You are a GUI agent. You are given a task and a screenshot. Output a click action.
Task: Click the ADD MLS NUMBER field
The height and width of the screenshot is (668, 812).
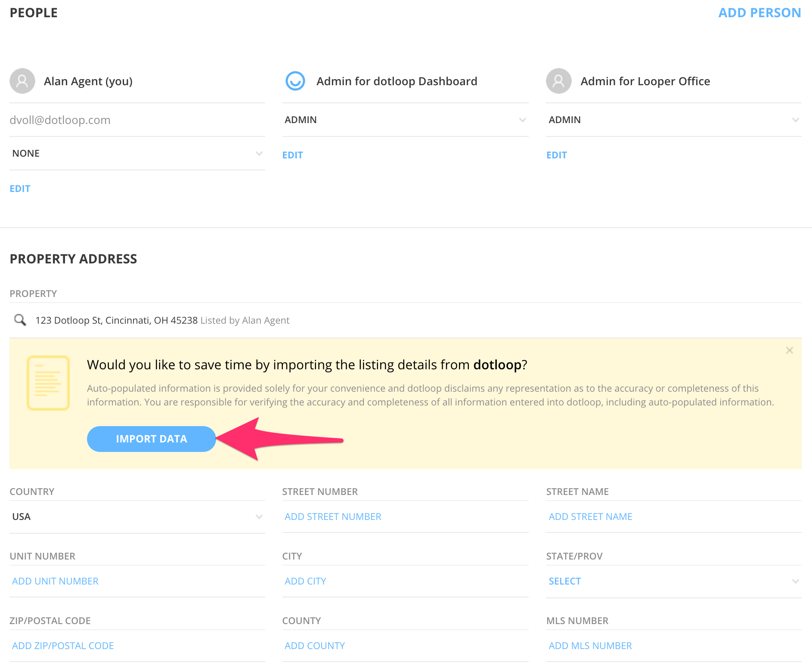coord(674,646)
